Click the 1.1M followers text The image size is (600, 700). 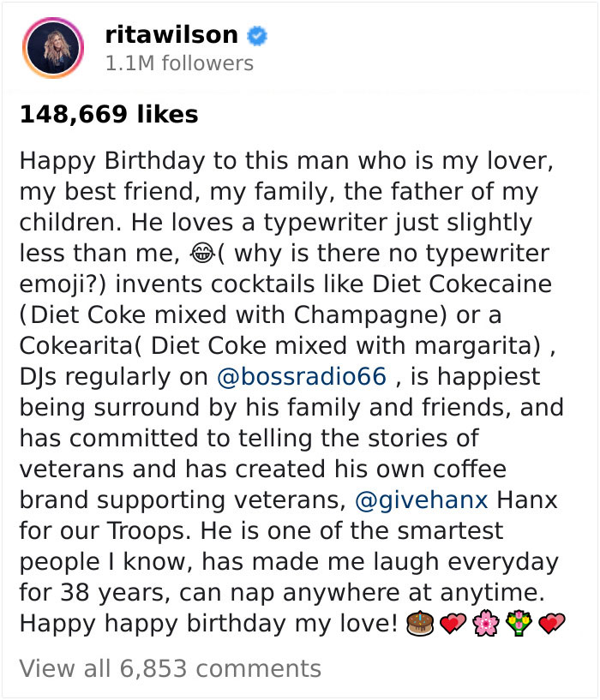point(178,63)
